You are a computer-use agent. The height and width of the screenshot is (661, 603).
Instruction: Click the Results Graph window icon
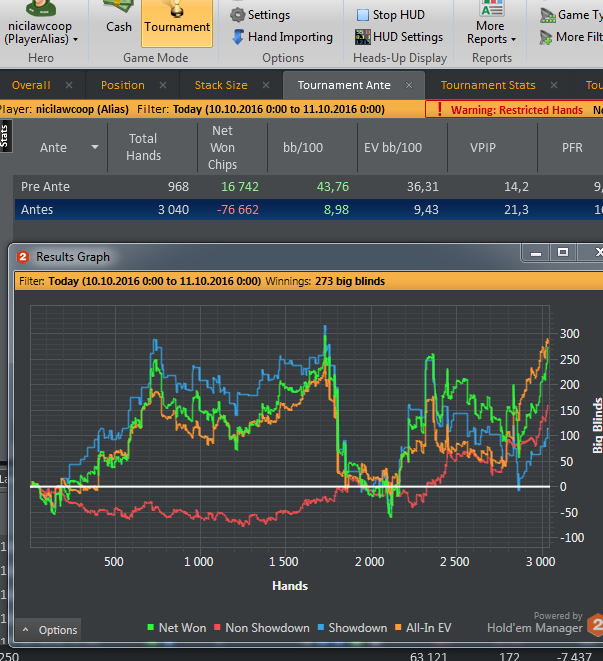(x=23, y=257)
